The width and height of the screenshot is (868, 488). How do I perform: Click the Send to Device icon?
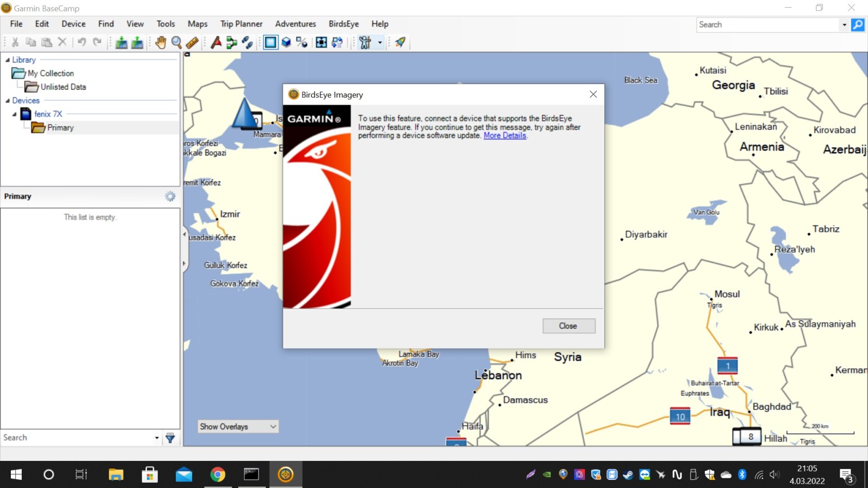(122, 42)
